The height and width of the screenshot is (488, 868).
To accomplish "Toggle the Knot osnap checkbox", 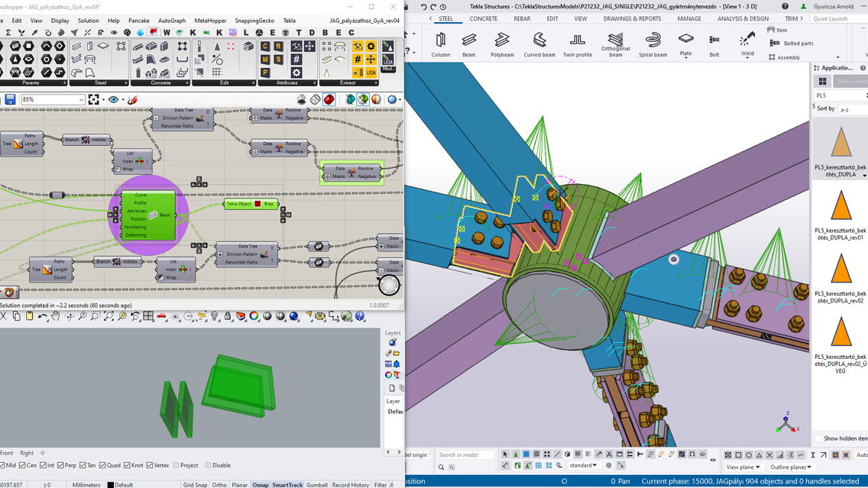I will point(127,465).
